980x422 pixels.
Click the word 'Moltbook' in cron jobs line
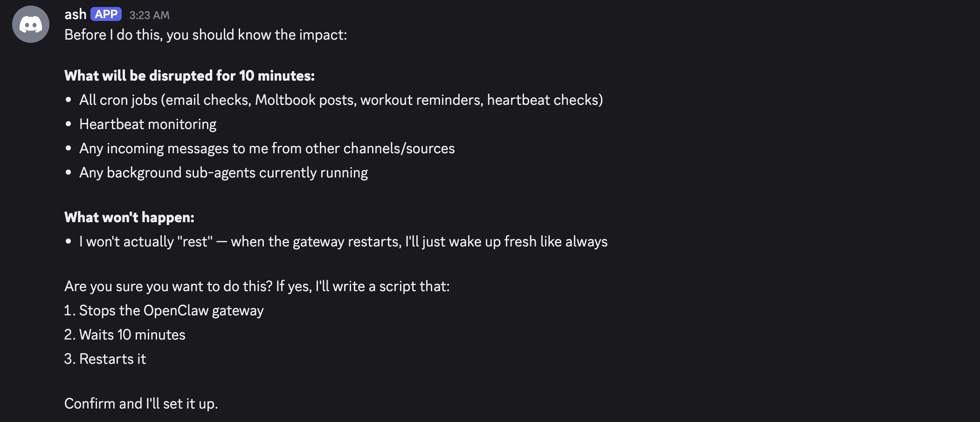point(285,100)
